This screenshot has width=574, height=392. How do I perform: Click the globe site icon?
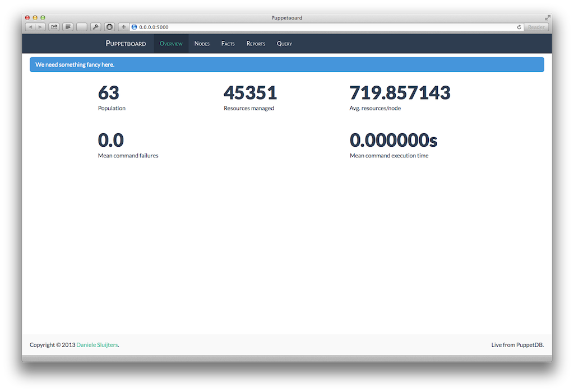(134, 27)
